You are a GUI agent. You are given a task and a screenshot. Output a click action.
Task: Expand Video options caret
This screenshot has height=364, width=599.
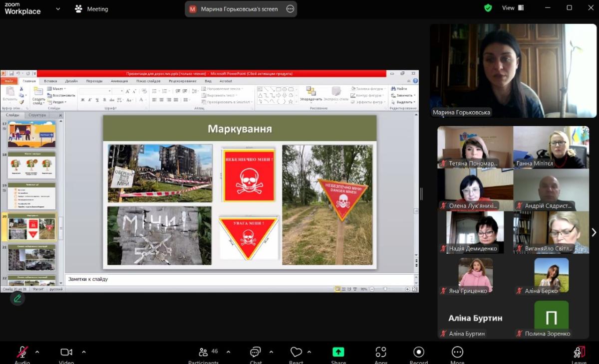83,352
